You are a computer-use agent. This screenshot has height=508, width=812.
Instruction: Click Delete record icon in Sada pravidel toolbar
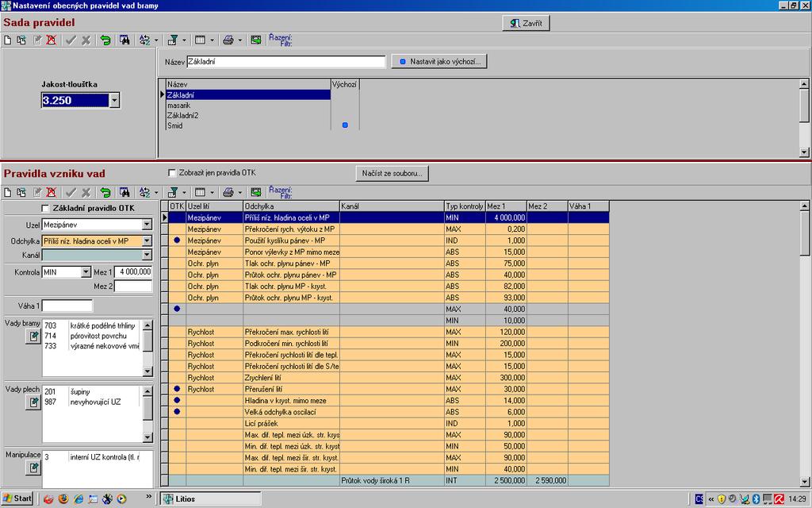click(51, 40)
